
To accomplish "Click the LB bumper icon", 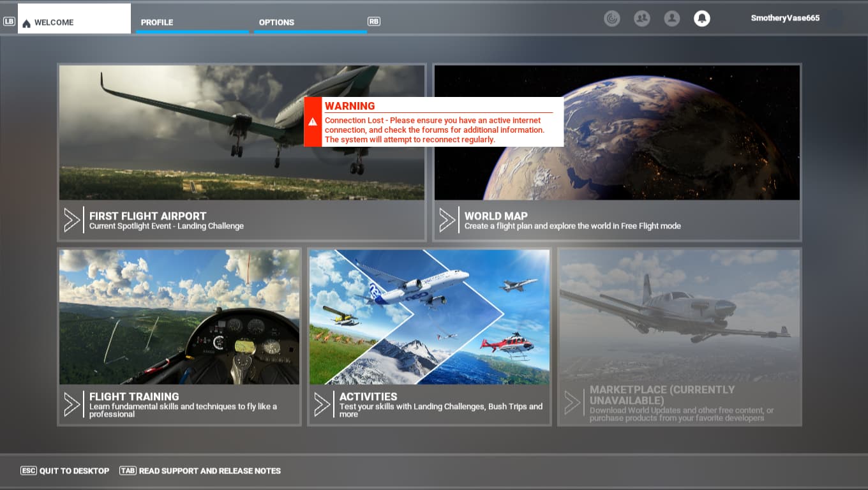I will 9,21.
